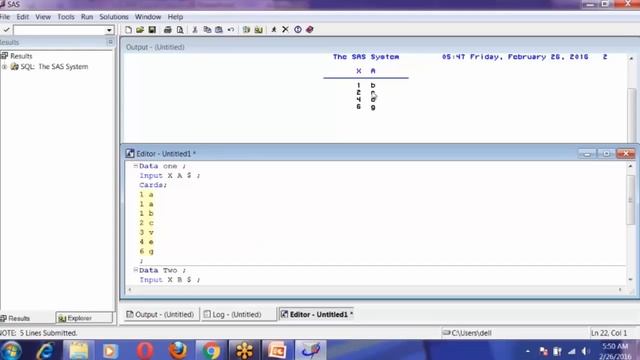Switch to the Explorer bottom tab

[84, 318]
